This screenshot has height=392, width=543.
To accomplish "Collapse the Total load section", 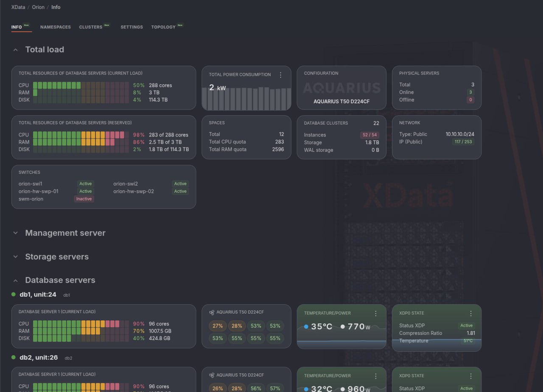I will tap(16, 50).
